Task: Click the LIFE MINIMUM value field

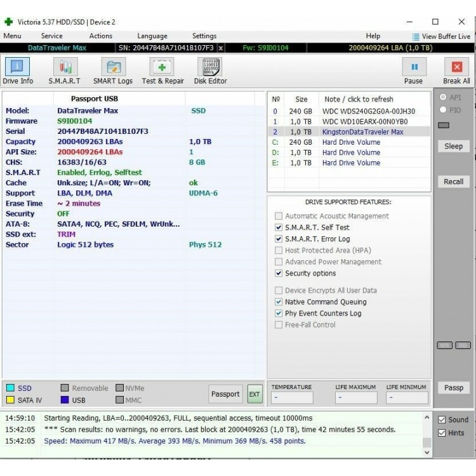Action: (407, 397)
